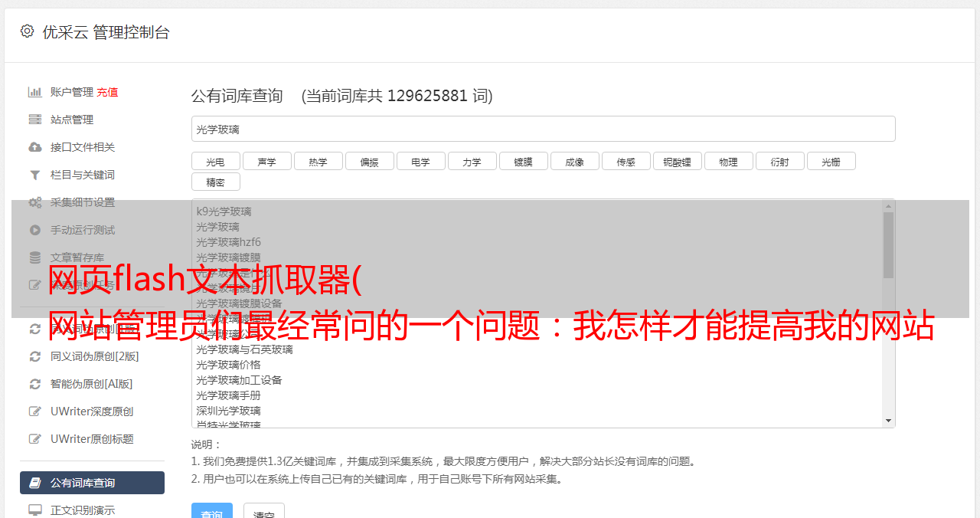Click the gears icon beside 采集细节设置
This screenshot has height=518, width=980.
(34, 202)
